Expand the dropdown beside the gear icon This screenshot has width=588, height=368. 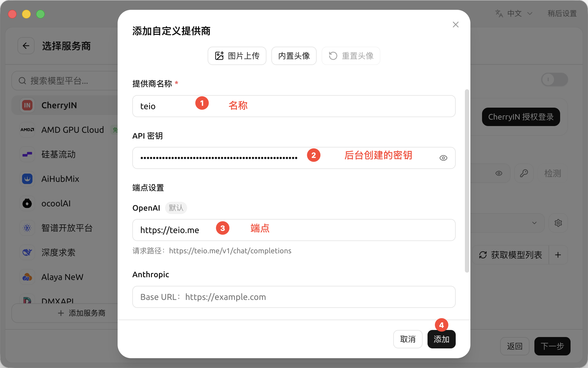pyautogui.click(x=534, y=223)
